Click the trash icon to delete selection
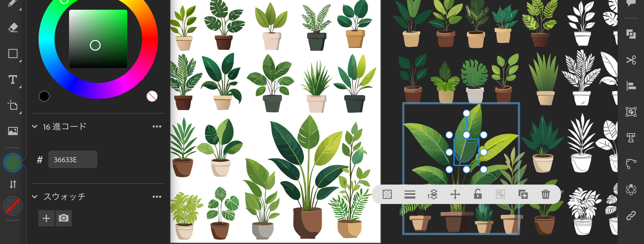Screen dimensions: 644x244 (545, 194)
